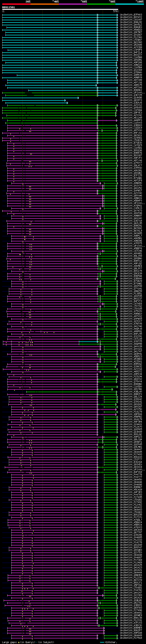Image resolution: width=146 pixels, height=644 pixels.
Task: Select the BB911581 query label
Action: click(x=8, y=8)
